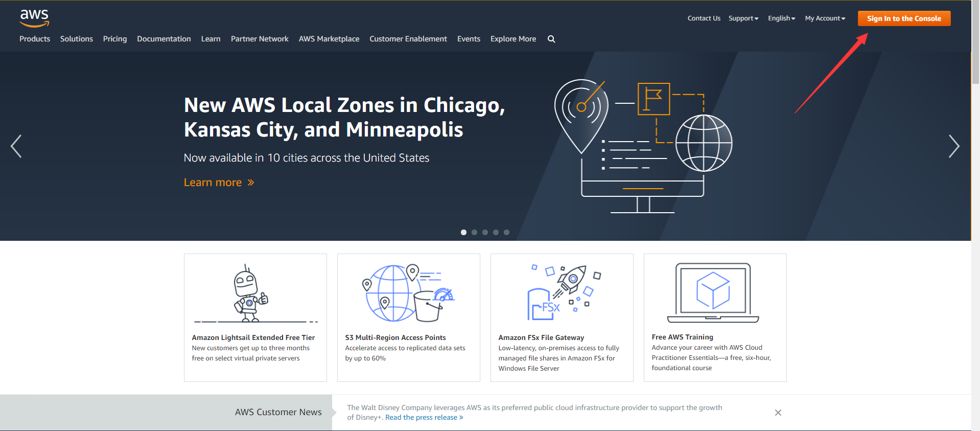
Task: Click the Local Zones hero illustration
Action: point(643,146)
